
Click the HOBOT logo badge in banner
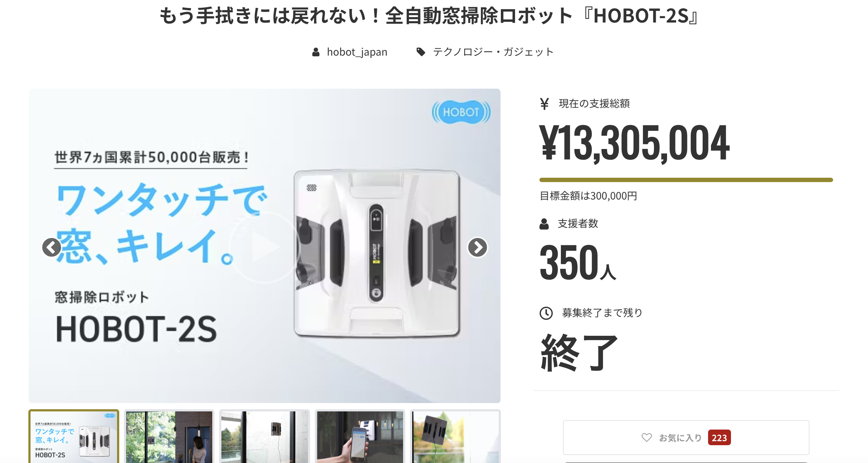tap(461, 112)
